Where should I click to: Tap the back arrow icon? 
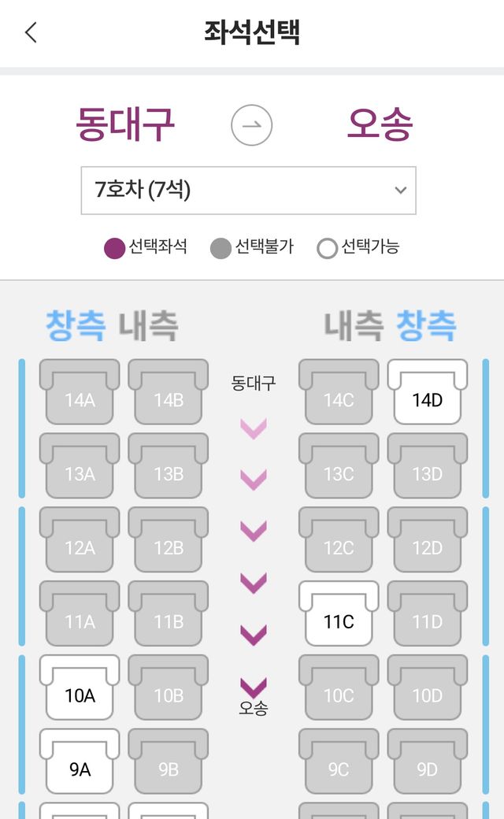pos(31,32)
